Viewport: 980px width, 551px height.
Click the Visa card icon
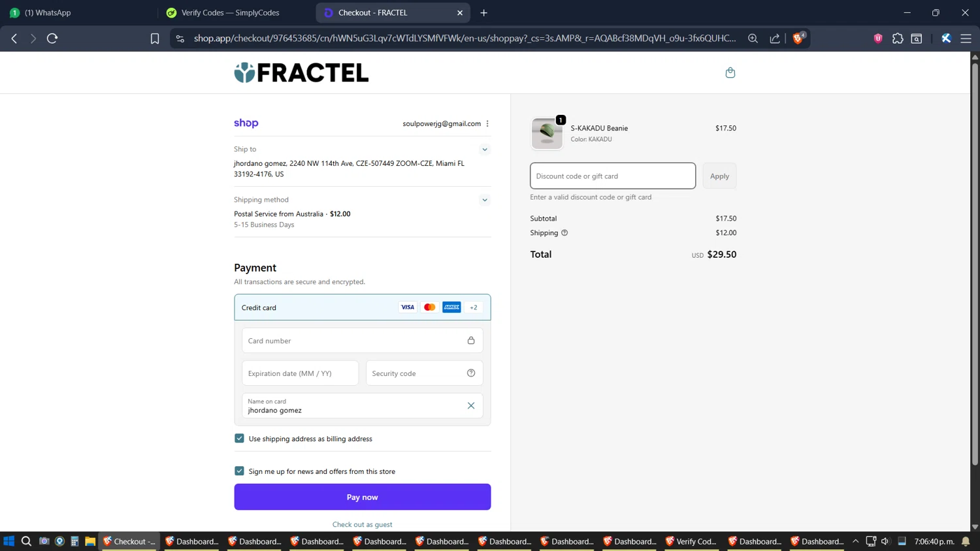[408, 307]
